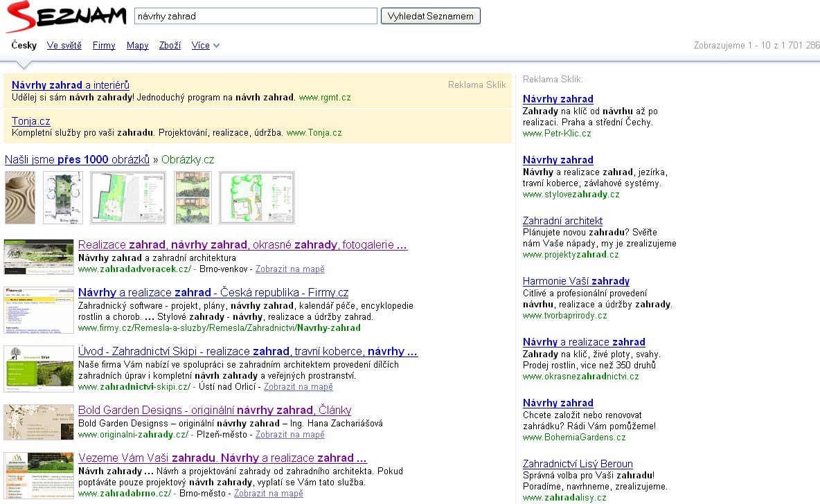820x504 pixels.
Task: Click the www.originalni-zahrady.cz URL
Action: click(x=133, y=435)
